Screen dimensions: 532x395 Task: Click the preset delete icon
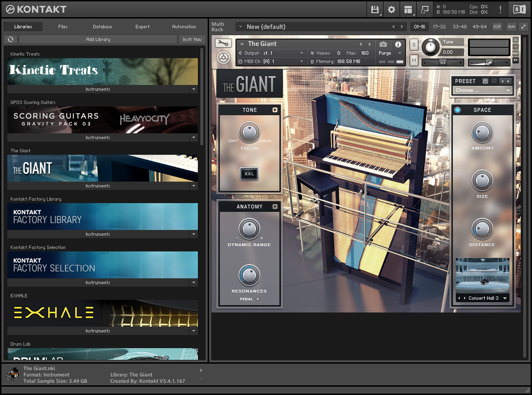494,81
